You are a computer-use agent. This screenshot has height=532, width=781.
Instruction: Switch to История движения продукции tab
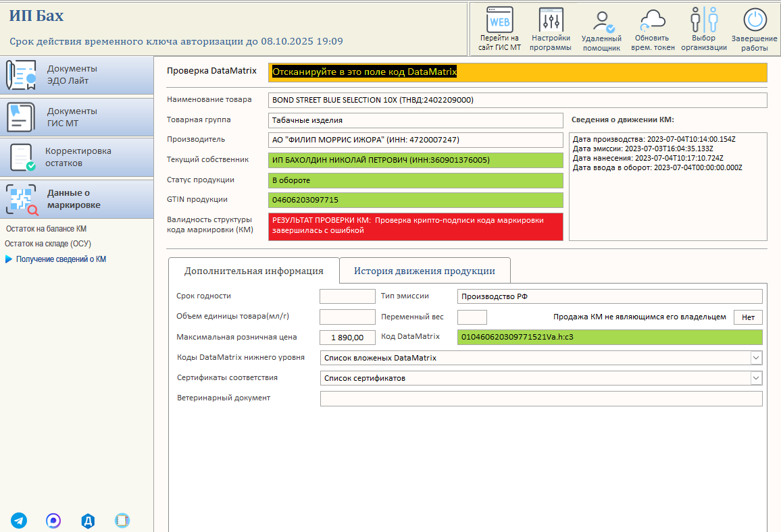(x=424, y=271)
